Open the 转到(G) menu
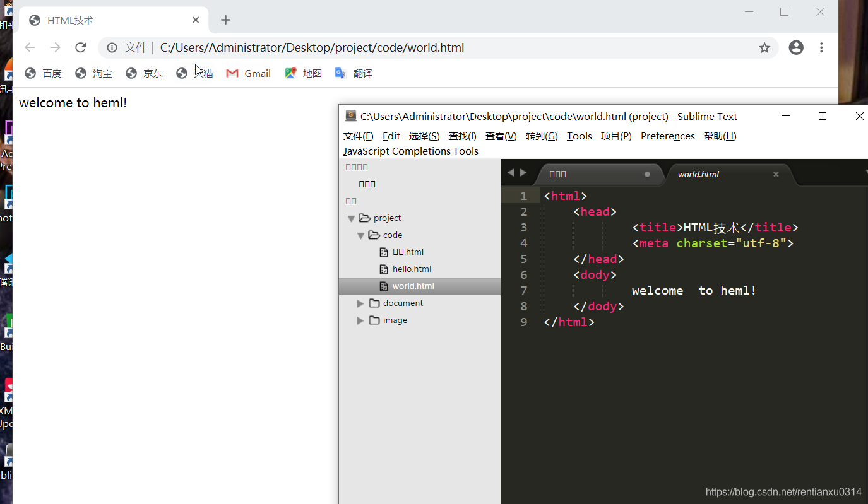The width and height of the screenshot is (868, 504). (x=542, y=136)
